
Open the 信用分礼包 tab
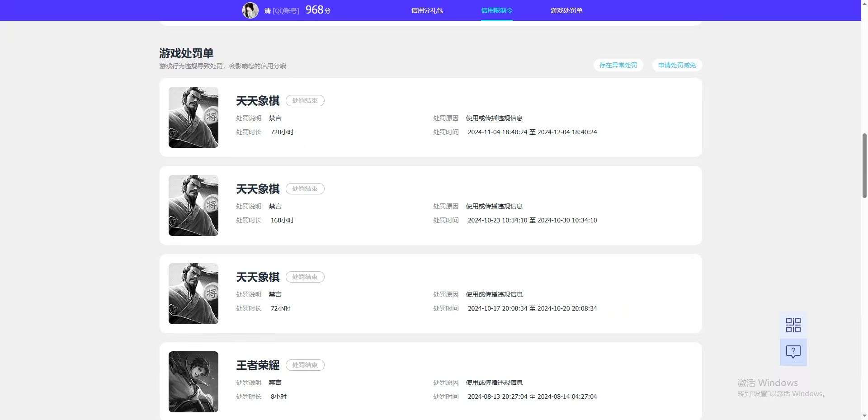point(427,10)
